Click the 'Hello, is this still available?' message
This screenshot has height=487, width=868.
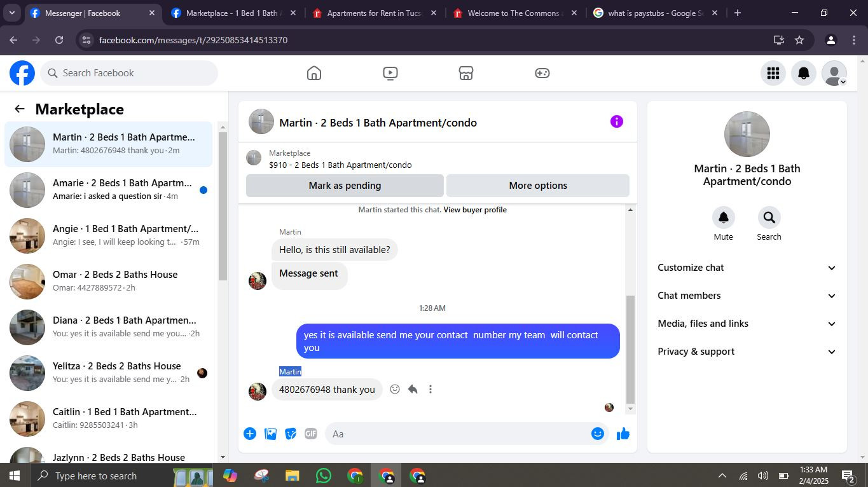coord(334,250)
